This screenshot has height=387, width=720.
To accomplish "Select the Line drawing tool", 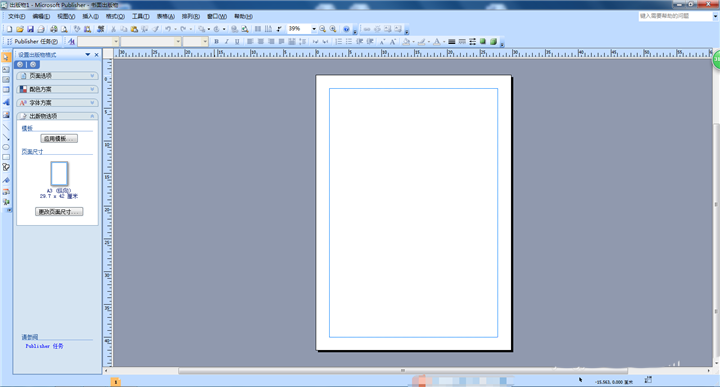I will tap(6, 127).
